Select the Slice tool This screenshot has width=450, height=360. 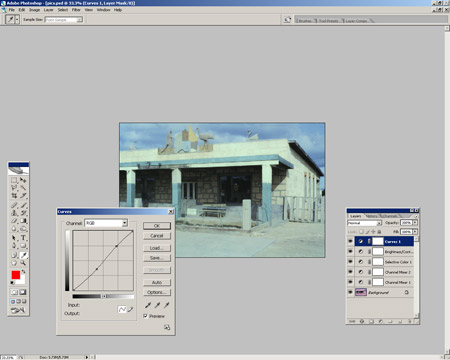23,196
